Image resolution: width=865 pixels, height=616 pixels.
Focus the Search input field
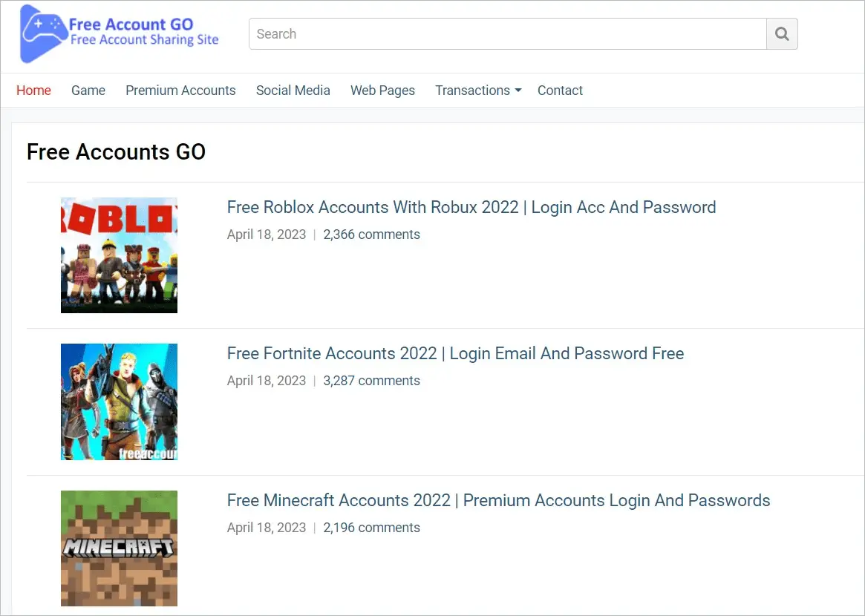(508, 33)
